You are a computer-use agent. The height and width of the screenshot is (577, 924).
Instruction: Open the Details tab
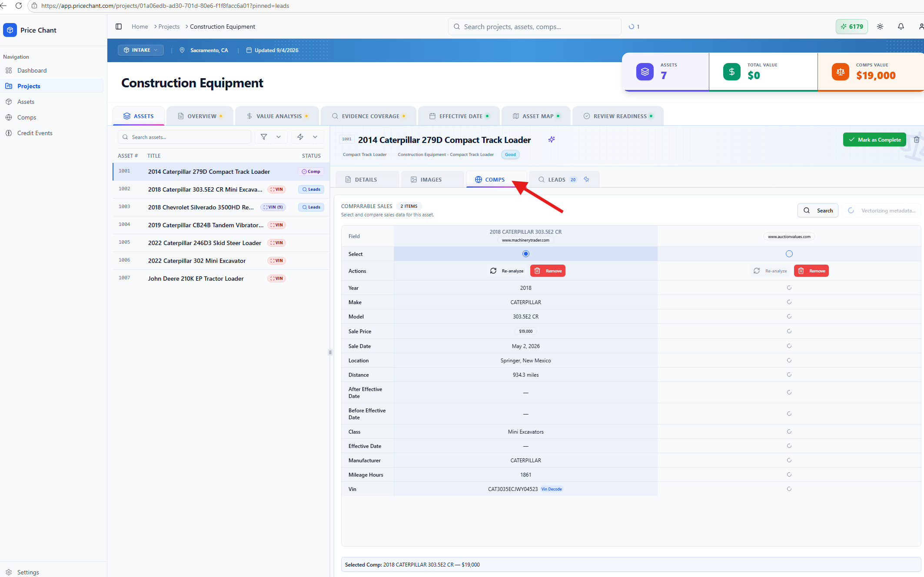pos(366,179)
